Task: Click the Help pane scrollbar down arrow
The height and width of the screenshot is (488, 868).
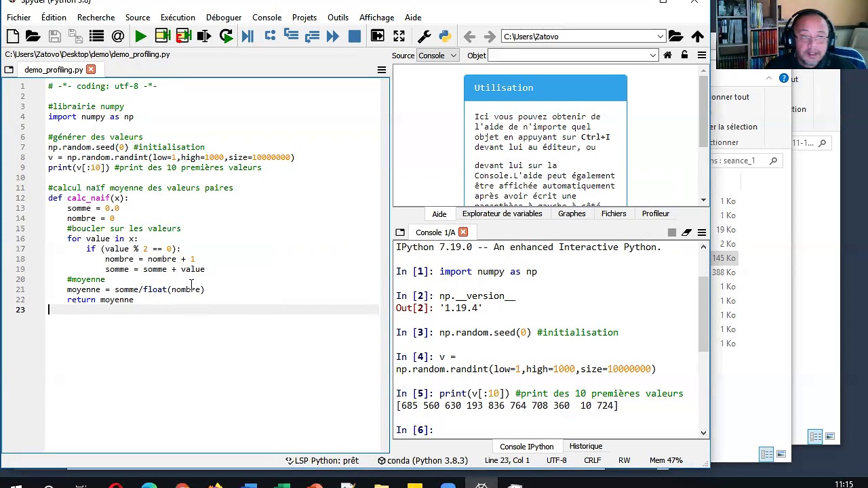Action: (x=703, y=200)
